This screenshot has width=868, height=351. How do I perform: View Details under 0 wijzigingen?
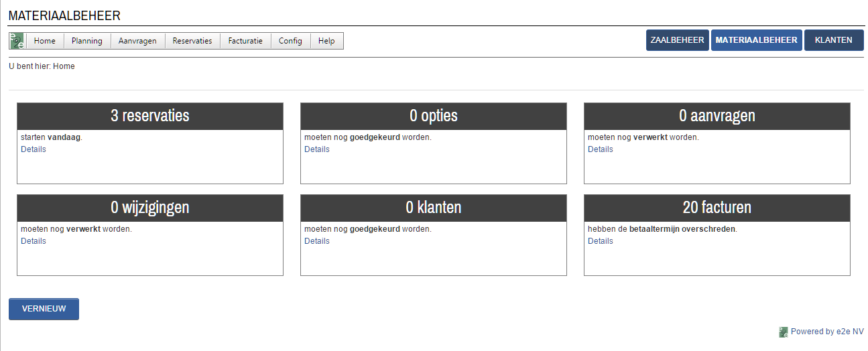click(34, 241)
